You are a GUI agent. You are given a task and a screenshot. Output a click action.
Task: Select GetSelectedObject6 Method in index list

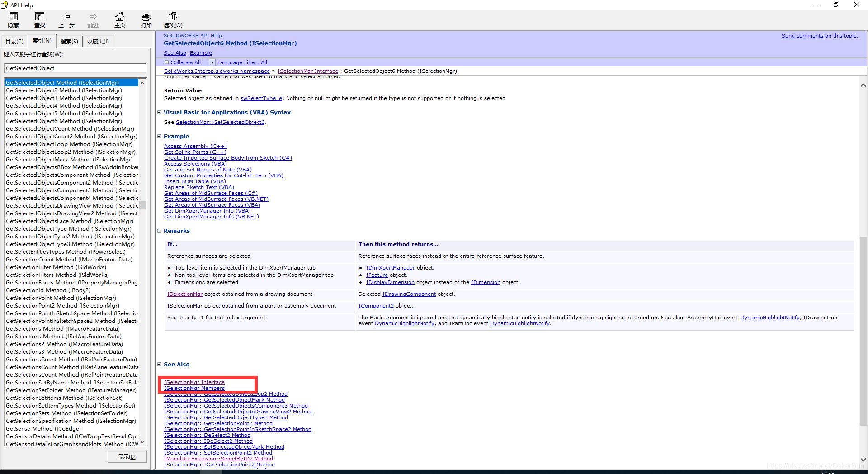(64, 121)
